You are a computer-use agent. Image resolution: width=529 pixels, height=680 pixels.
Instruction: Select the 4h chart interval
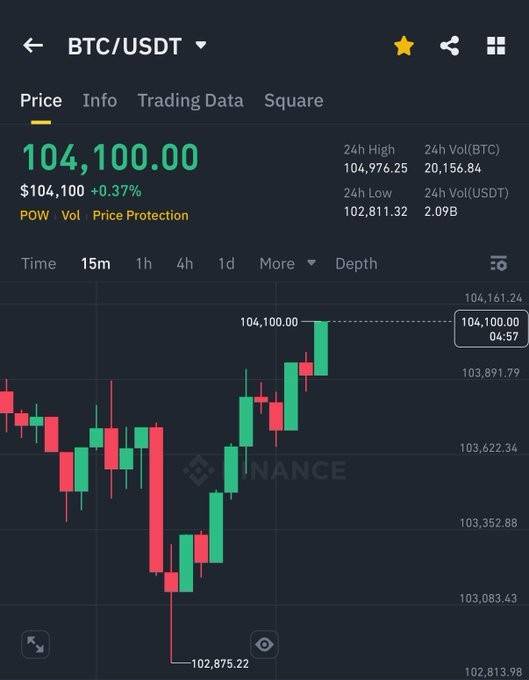pyautogui.click(x=185, y=264)
